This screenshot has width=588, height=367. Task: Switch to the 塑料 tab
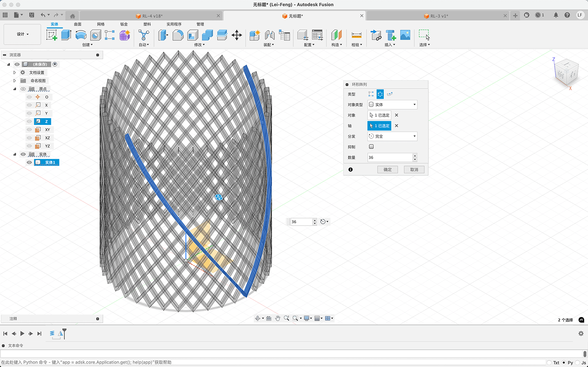(147, 24)
